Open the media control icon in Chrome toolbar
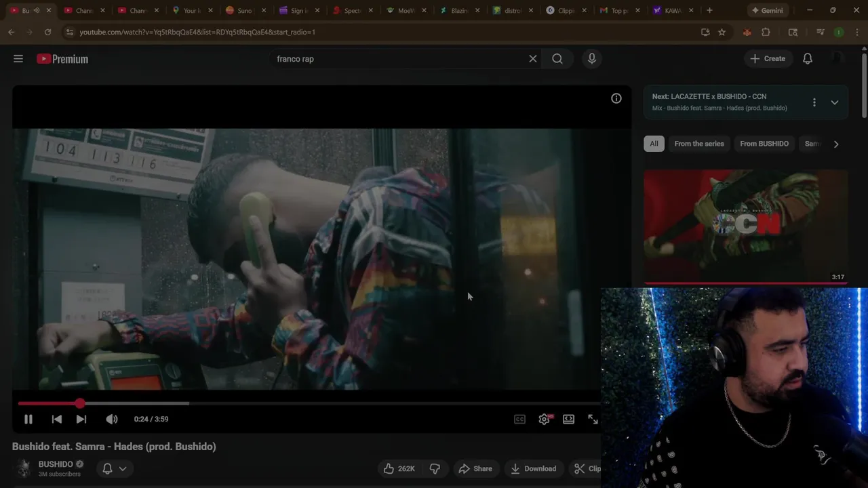Viewport: 868px width, 488px height. [x=820, y=32]
